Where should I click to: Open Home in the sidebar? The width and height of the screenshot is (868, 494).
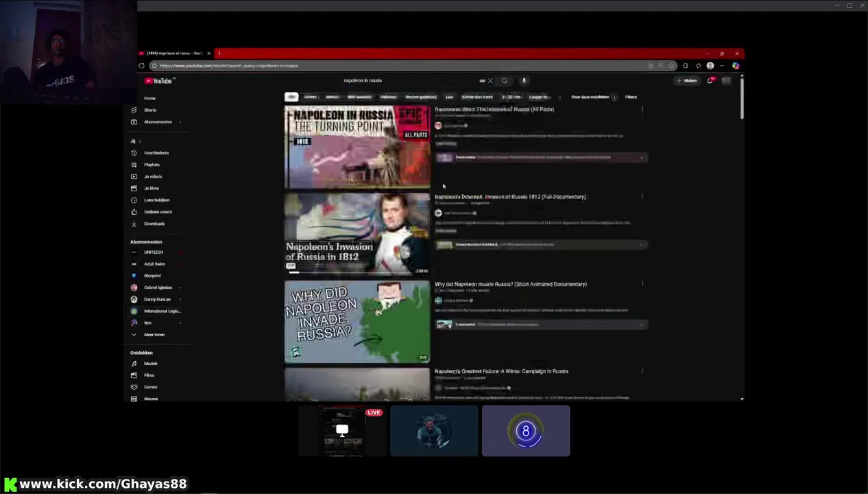[x=149, y=98]
